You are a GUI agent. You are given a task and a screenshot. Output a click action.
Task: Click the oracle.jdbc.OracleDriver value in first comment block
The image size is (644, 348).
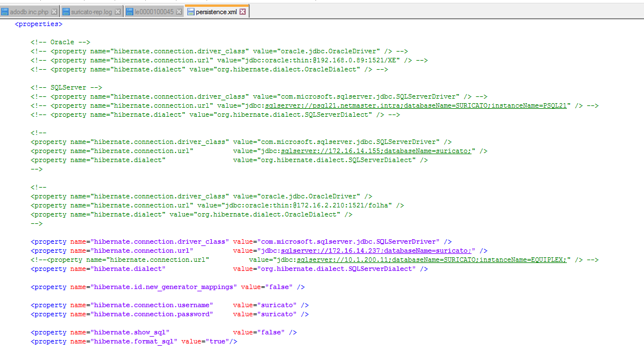click(x=329, y=52)
